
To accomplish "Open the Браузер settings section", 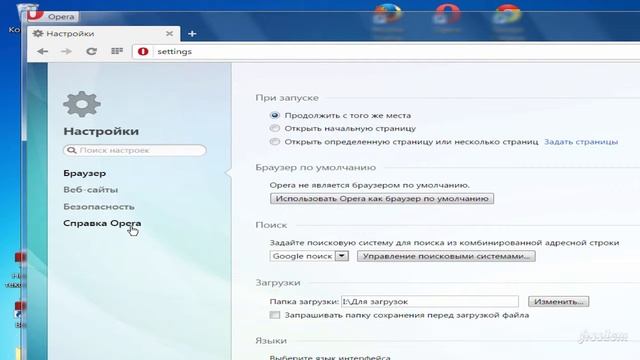I will 84,173.
